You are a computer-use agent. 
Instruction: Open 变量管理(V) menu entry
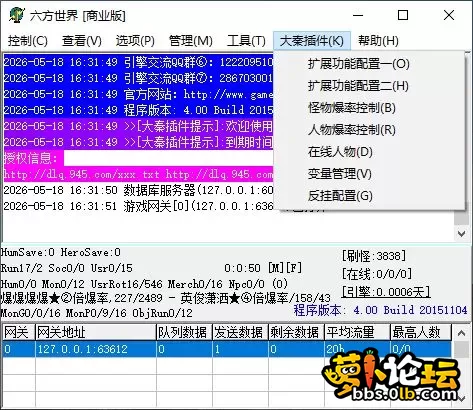click(369, 174)
